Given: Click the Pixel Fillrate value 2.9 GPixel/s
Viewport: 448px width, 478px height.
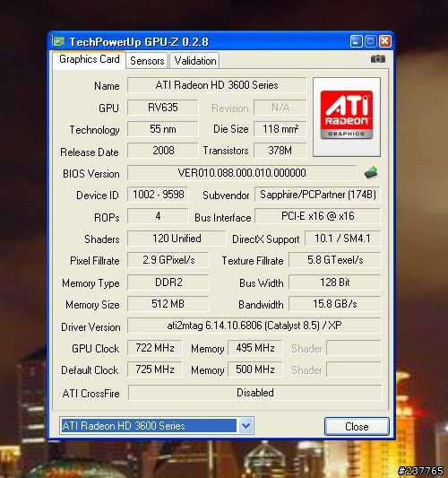Looking at the screenshot, I should [x=168, y=260].
